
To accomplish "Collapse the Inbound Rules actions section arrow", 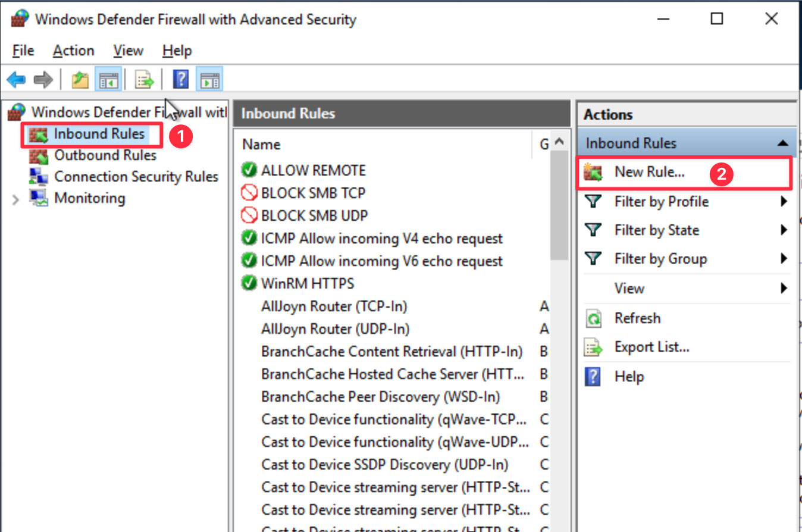I will 783,143.
